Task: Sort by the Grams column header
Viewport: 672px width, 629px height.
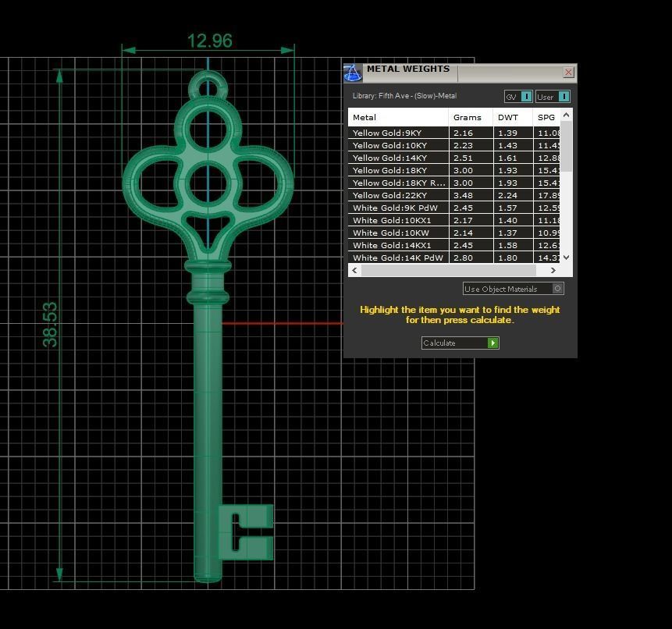Action: point(471,117)
